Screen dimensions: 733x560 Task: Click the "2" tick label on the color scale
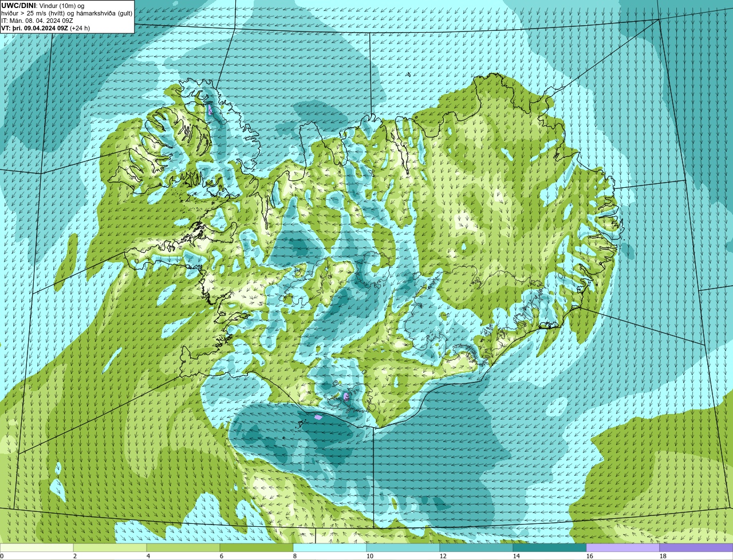75,556
